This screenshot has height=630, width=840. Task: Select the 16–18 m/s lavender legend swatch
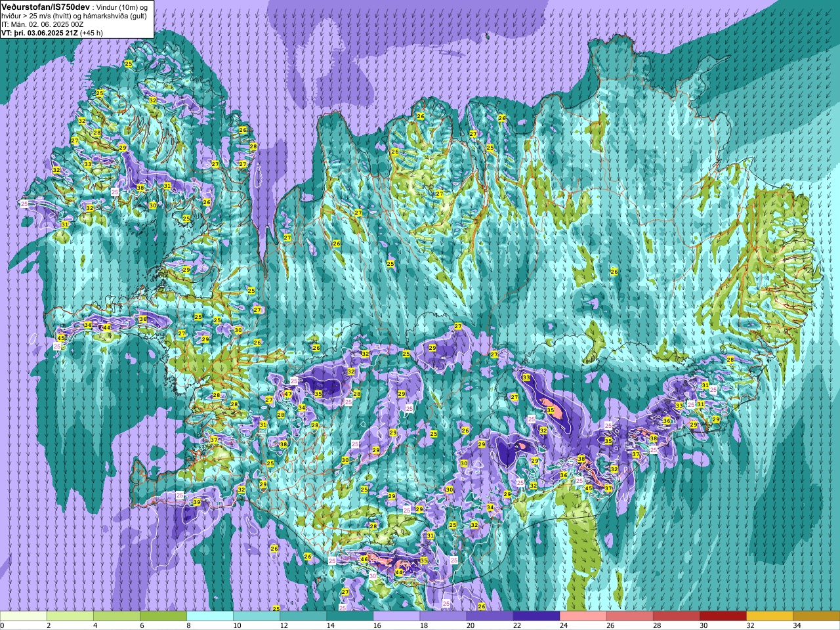pos(396,616)
